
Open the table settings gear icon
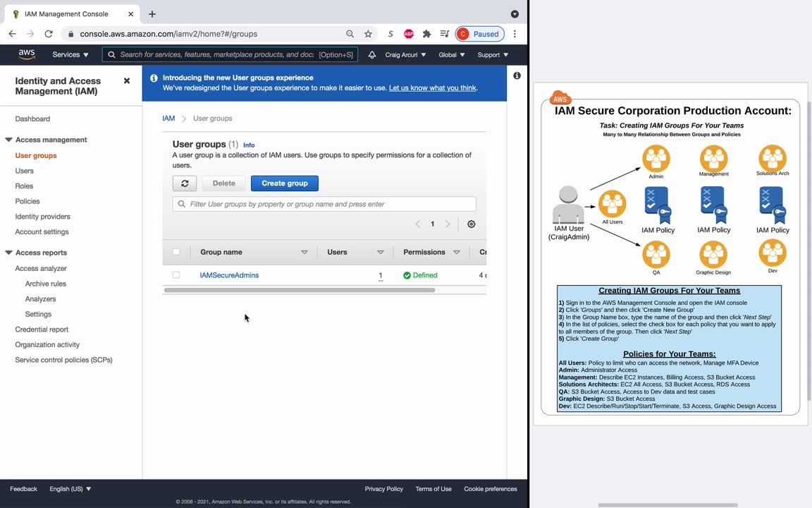[x=472, y=224]
